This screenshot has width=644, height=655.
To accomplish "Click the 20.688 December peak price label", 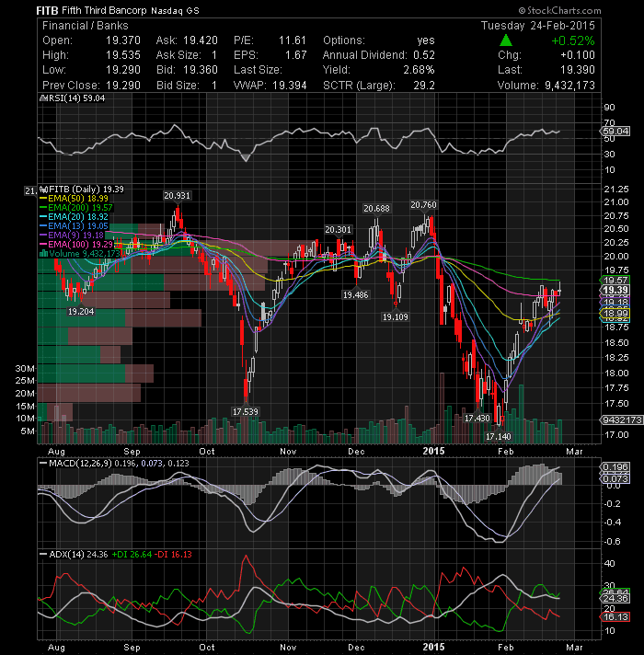I will tap(376, 209).
